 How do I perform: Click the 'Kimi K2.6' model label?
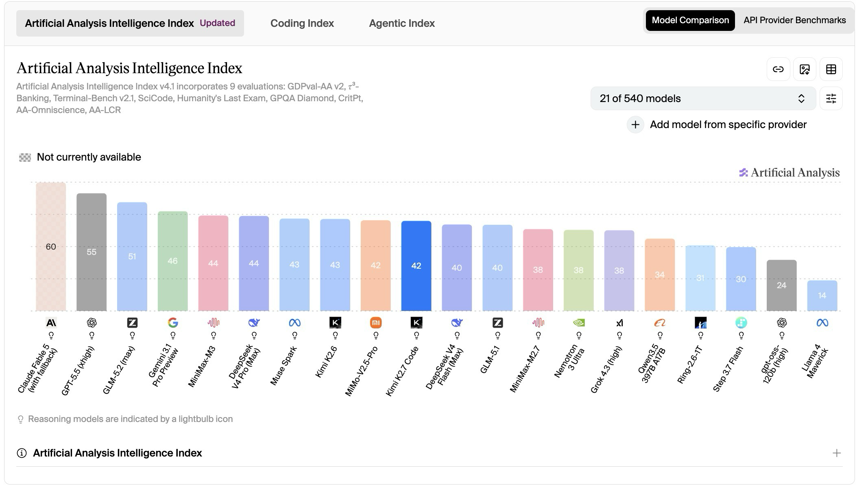click(x=326, y=362)
